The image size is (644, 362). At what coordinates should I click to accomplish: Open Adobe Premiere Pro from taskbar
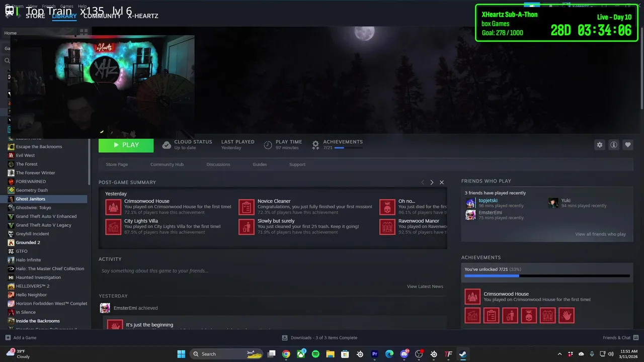pos(374,354)
